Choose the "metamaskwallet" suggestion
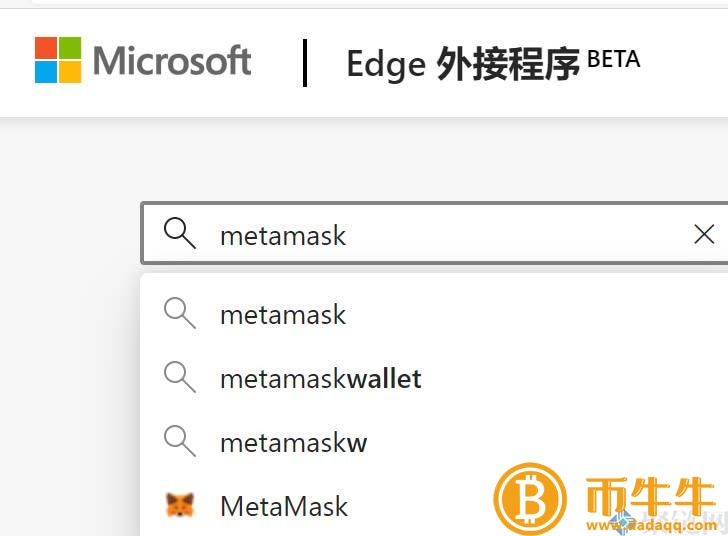 (x=320, y=379)
